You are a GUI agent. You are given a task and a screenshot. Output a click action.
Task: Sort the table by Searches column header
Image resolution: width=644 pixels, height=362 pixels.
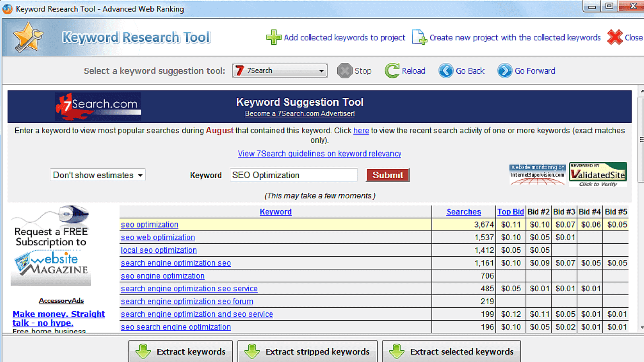463,212
